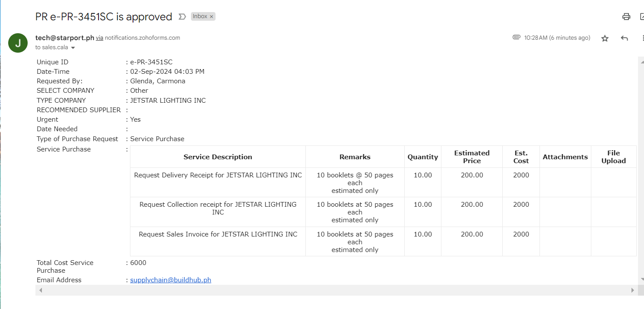Expand recipient details next to sales.cala
This screenshot has width=644, height=309.
[x=73, y=47]
